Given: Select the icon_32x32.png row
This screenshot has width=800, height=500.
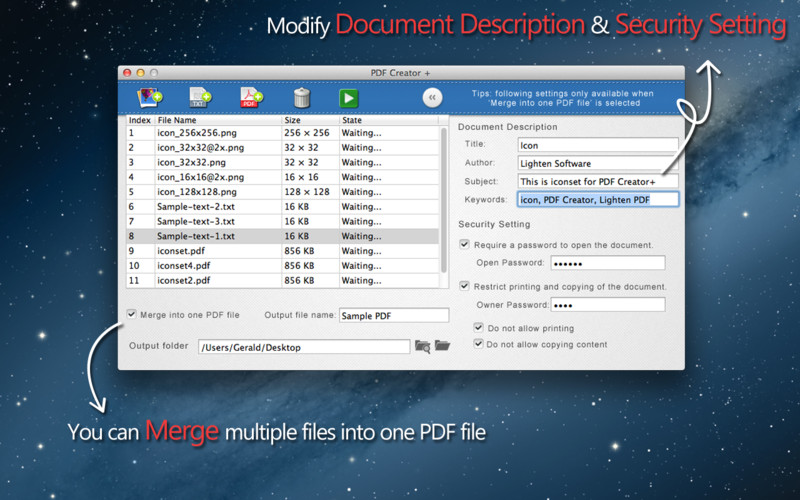Looking at the screenshot, I should pos(282,162).
